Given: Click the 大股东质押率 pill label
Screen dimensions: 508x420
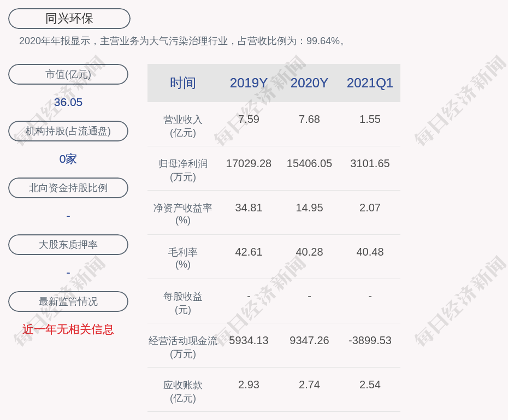Looking at the screenshot, I should [x=68, y=245].
